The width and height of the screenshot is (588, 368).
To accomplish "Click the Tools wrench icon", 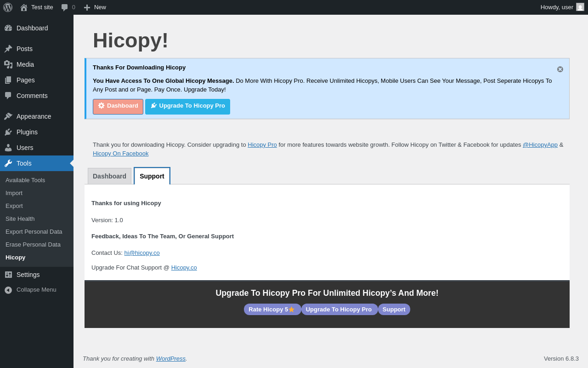I will pos(8,163).
